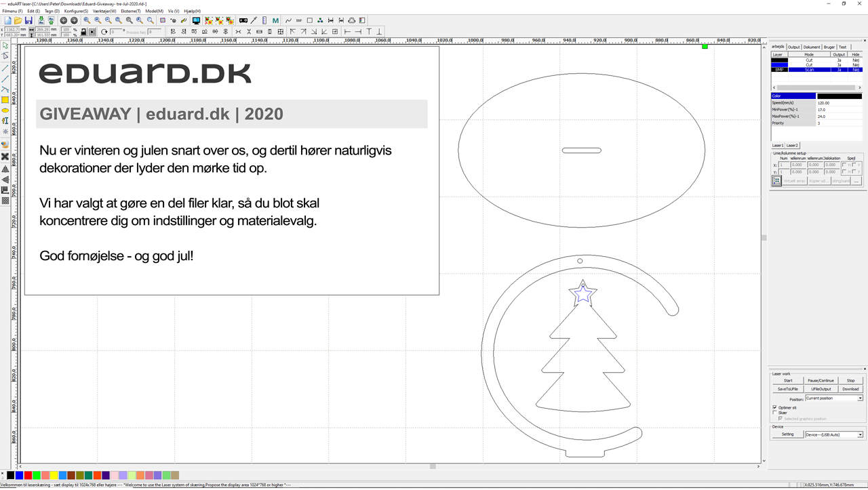Image resolution: width=868 pixels, height=490 pixels.
Task: Click the black Color value bar
Action: 840,96
